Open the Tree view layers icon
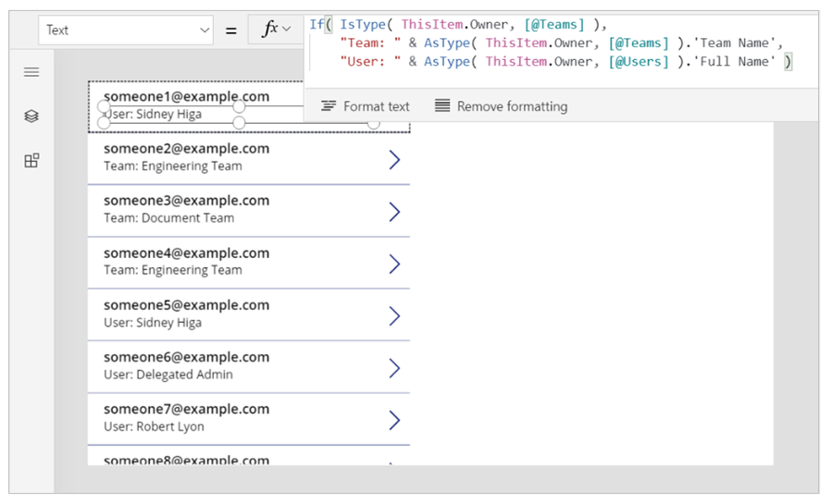The width and height of the screenshot is (832, 504). click(31, 117)
